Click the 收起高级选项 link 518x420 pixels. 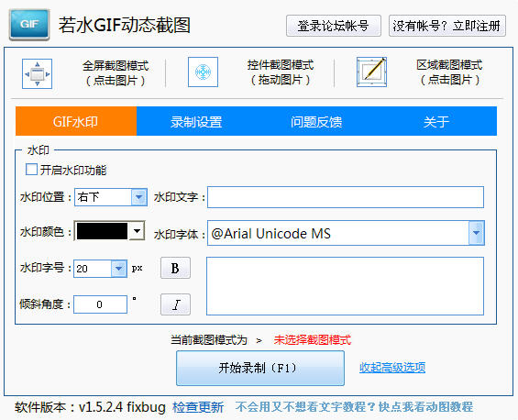point(392,368)
